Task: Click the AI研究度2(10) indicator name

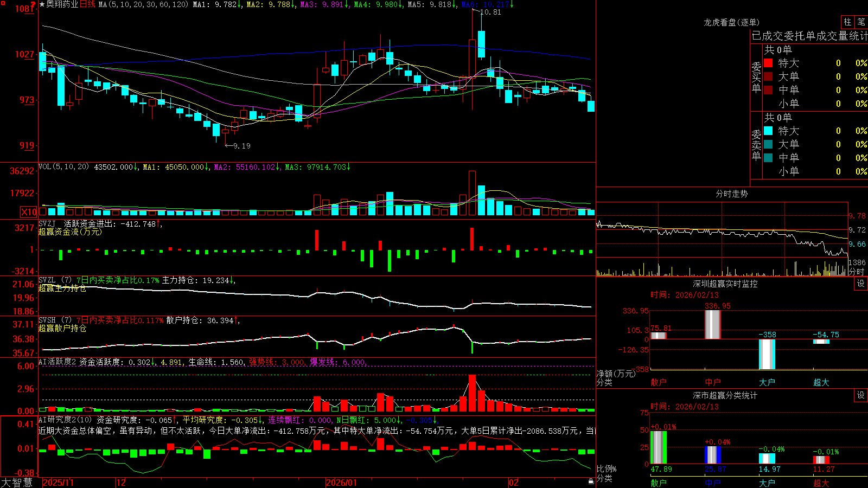Action: coord(65,420)
